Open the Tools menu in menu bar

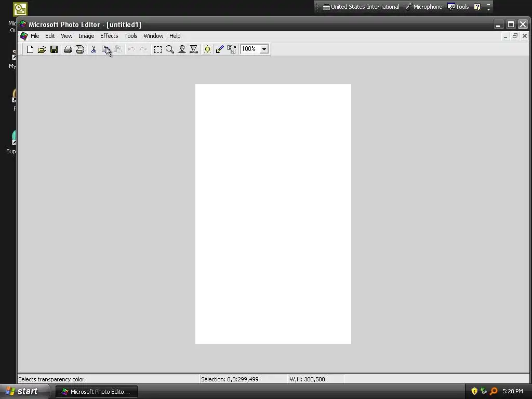[130, 36]
